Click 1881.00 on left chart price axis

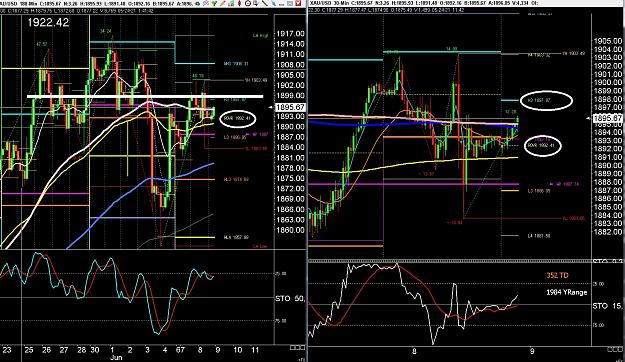click(291, 158)
